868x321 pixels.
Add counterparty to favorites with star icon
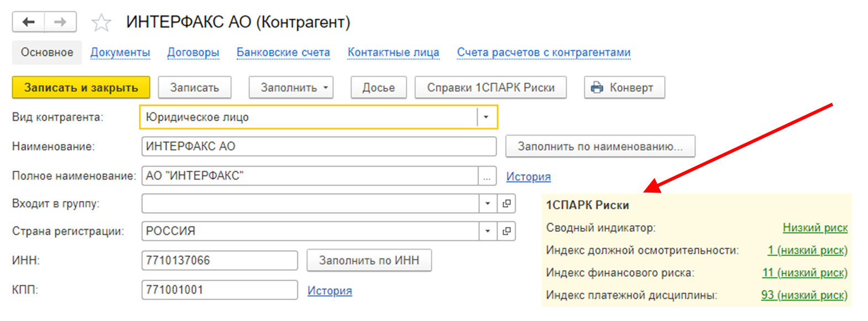(101, 23)
